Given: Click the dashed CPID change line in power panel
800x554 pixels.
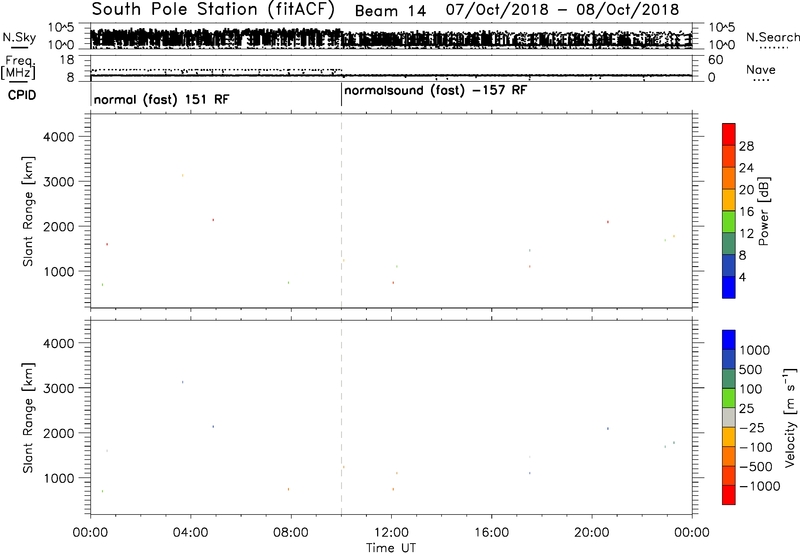Looking at the screenshot, I should click(x=341, y=211).
